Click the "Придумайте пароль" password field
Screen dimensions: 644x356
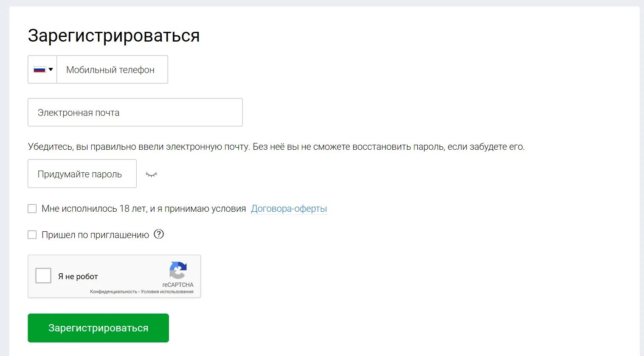click(82, 174)
